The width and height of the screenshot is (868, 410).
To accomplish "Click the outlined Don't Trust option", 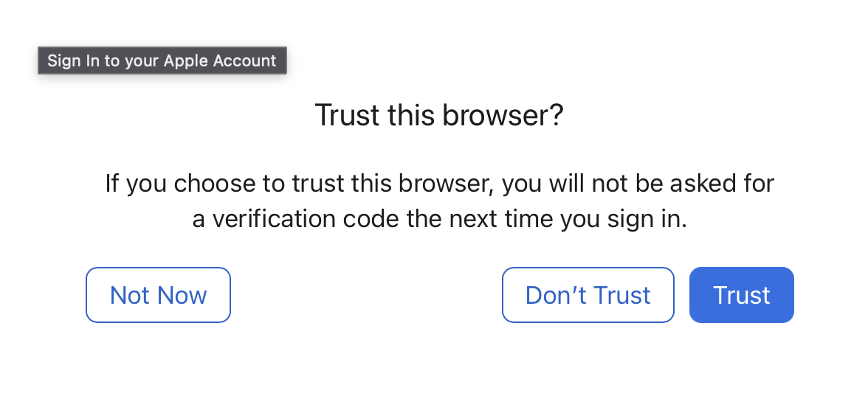I will [x=588, y=295].
